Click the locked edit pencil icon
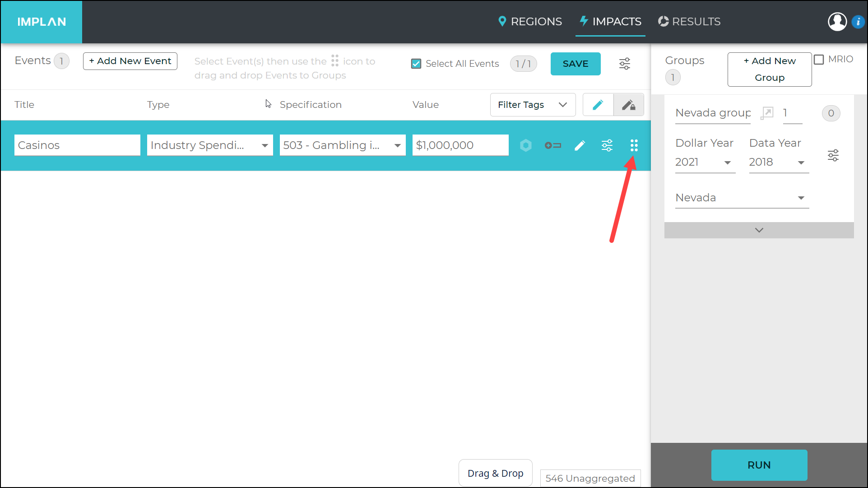The image size is (868, 488). (x=629, y=105)
